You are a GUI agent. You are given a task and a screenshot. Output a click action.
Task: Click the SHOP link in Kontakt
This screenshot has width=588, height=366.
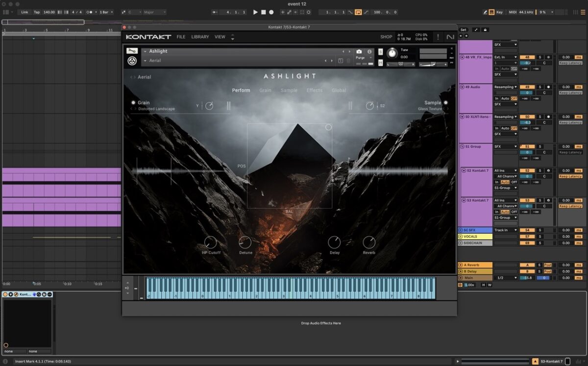coord(386,37)
